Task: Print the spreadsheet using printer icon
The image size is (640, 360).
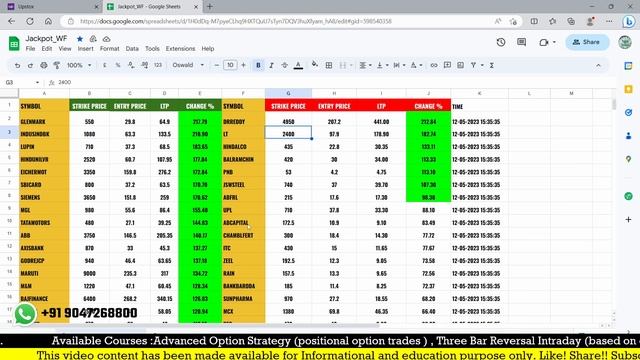Action: tap(44, 65)
